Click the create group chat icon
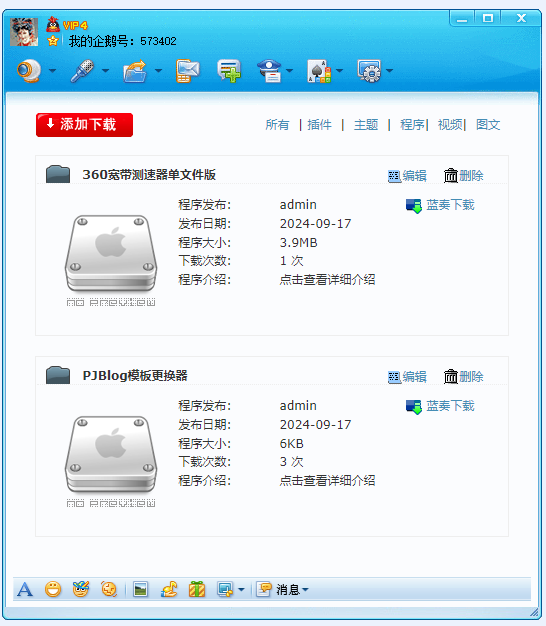Image resolution: width=546 pixels, height=626 pixels. click(x=229, y=71)
